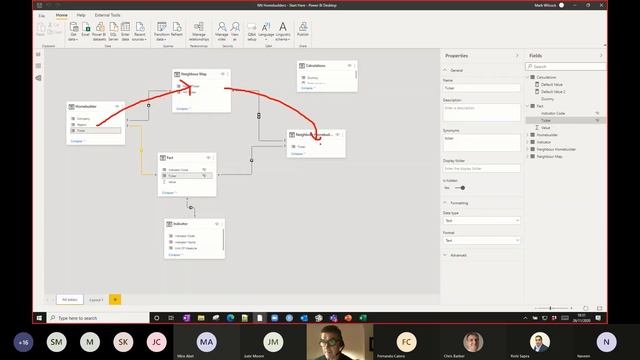Viewport: 640px width, 360px height.
Task: Click the Sigma icon next to Value
Action: click(537, 128)
